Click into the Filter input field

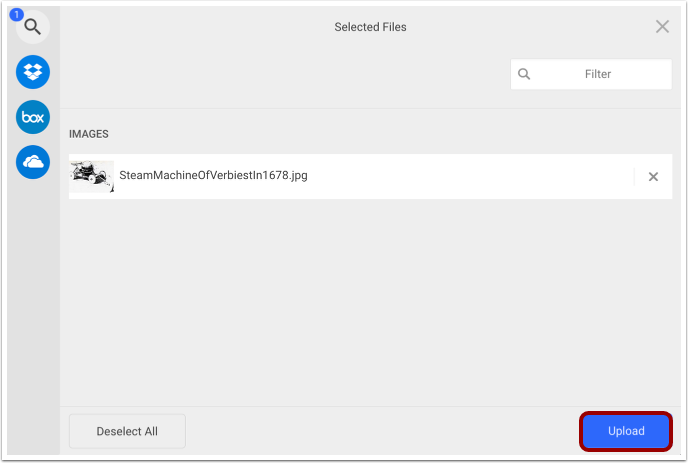tap(591, 74)
